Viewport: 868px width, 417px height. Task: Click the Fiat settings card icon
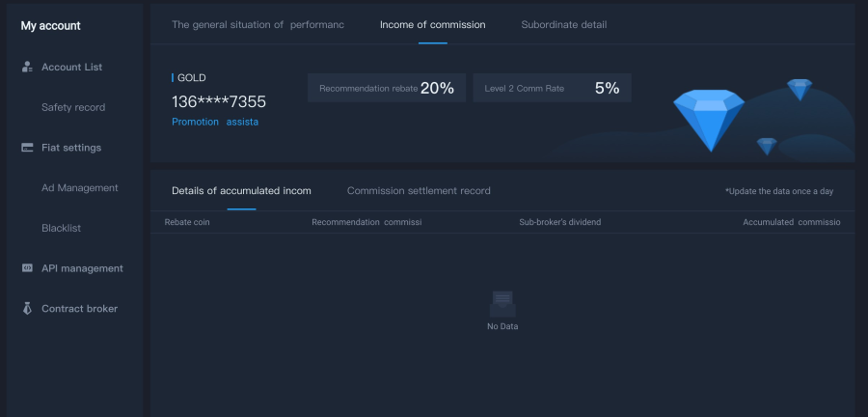pyautogui.click(x=27, y=148)
